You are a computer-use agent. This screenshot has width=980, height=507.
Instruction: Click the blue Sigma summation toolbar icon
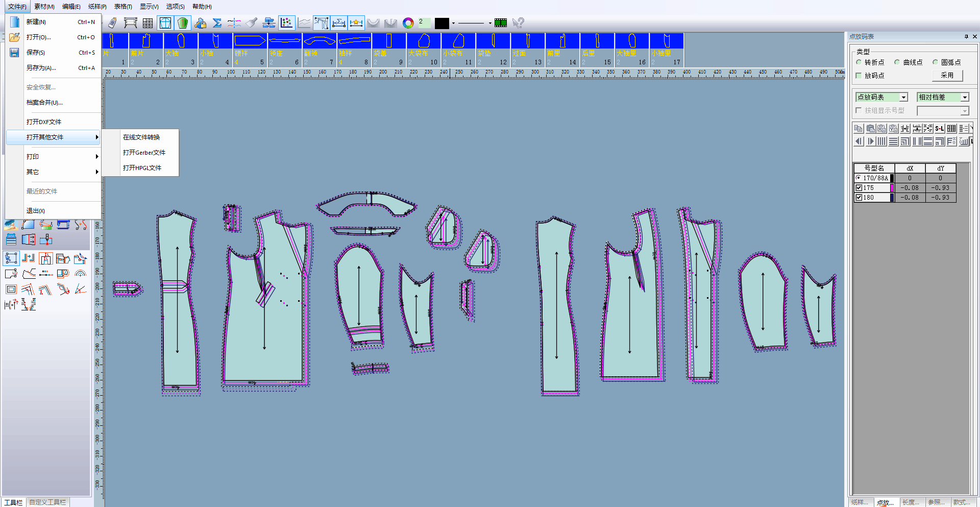[217, 23]
